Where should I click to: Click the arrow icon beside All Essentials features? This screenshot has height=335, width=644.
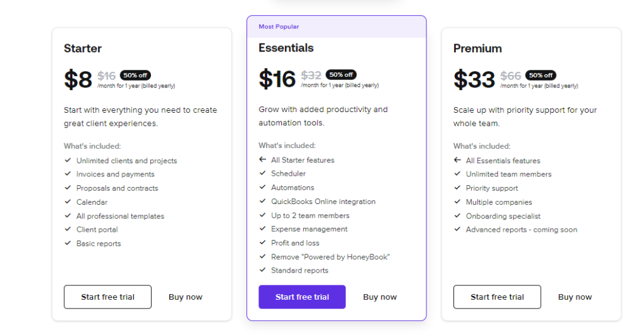tap(457, 160)
